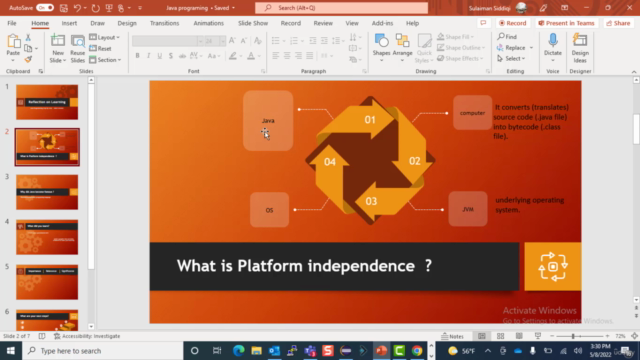Open the Transitions tab

(164, 23)
